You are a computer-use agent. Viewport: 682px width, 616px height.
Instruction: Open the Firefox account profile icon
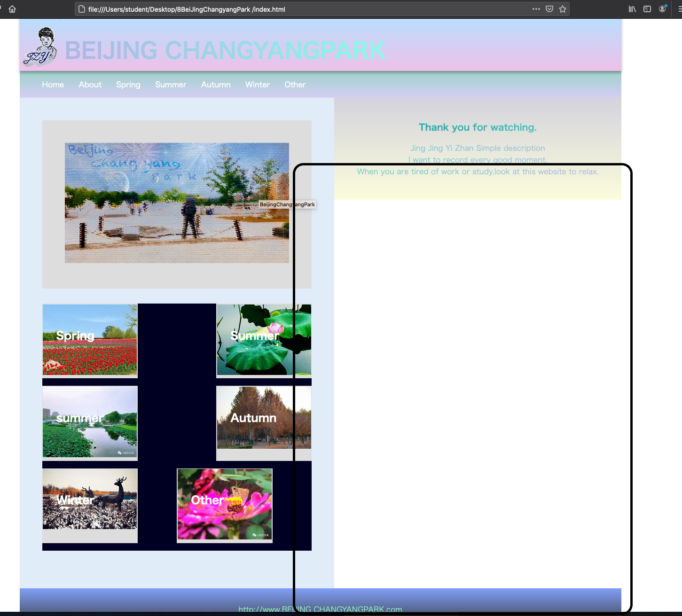[662, 9]
